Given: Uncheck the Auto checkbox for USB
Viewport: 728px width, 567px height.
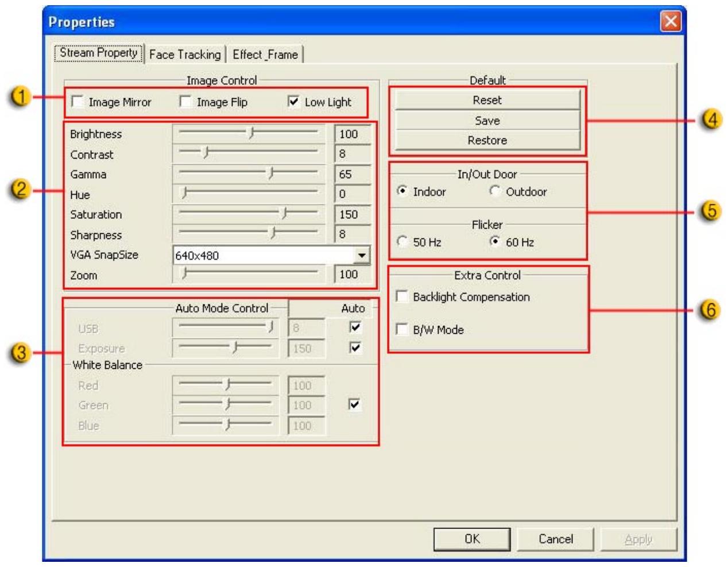Looking at the screenshot, I should point(355,327).
